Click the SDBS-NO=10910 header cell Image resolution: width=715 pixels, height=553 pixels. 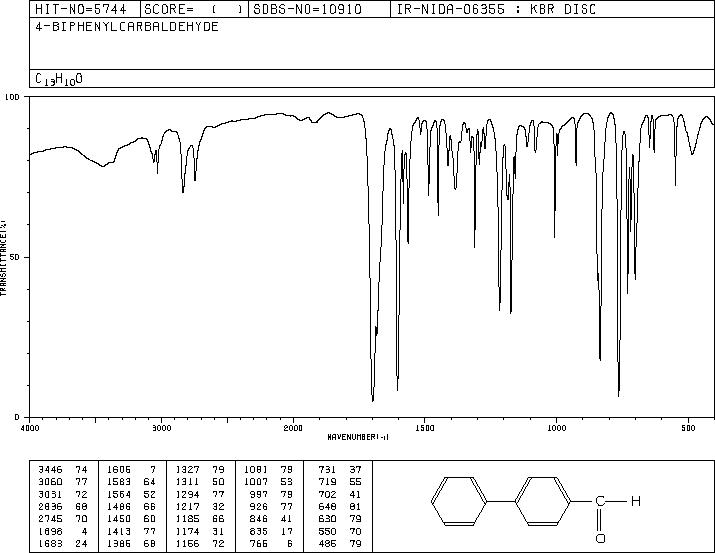(319, 9)
